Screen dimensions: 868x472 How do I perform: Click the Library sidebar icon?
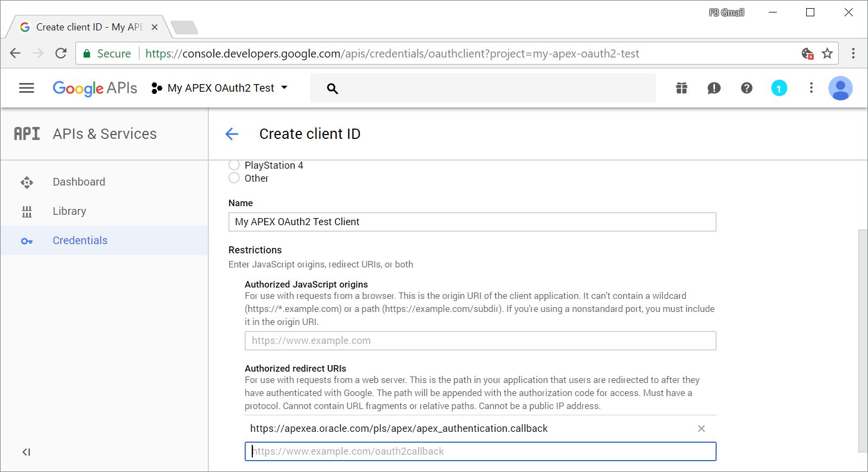tap(27, 212)
